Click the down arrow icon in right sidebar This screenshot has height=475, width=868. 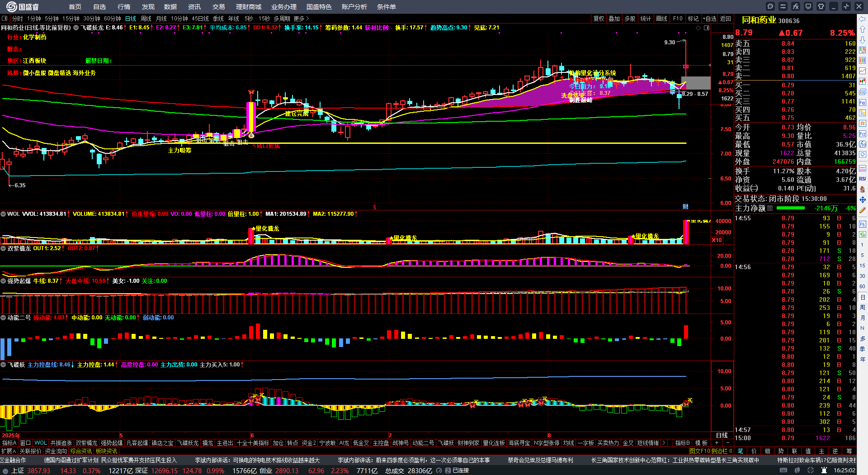(863, 40)
